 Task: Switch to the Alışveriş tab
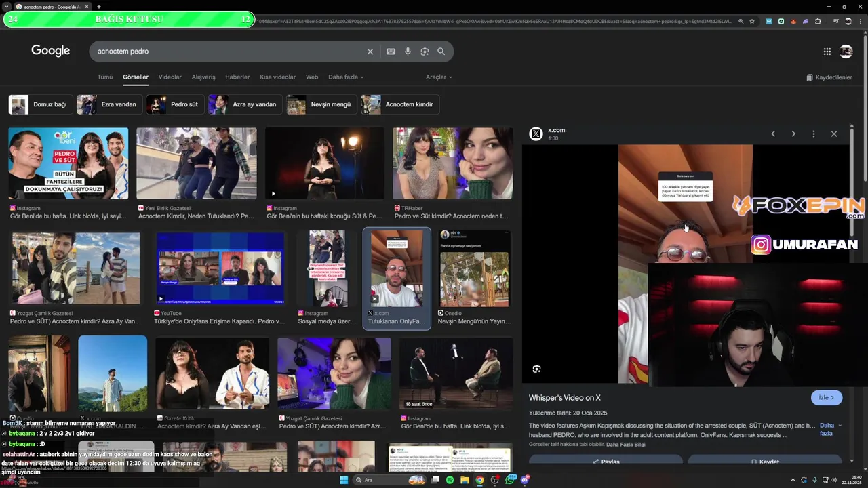coord(203,77)
